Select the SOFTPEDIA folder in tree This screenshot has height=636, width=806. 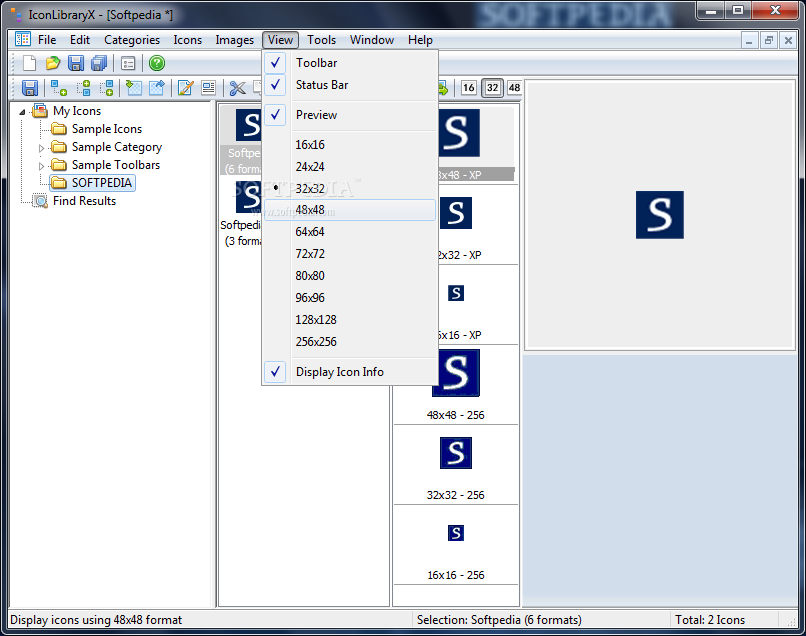point(101,183)
